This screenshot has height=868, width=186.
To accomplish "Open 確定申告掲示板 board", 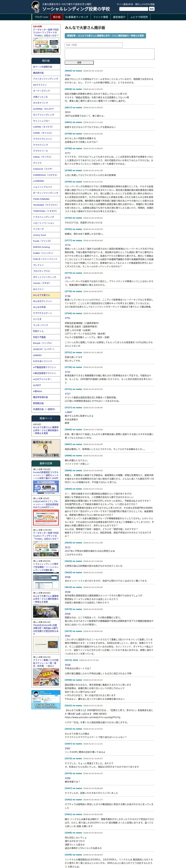I will pyautogui.click(x=46, y=397).
